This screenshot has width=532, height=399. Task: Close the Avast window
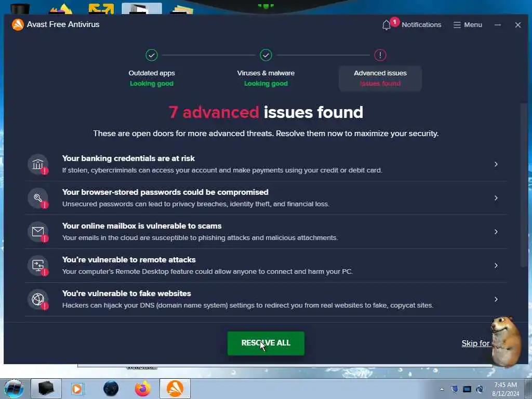click(x=518, y=25)
